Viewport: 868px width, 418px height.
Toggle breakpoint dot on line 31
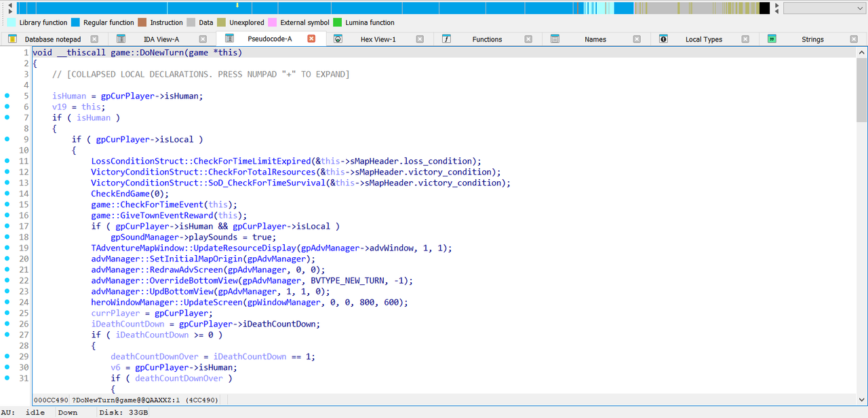(x=7, y=378)
